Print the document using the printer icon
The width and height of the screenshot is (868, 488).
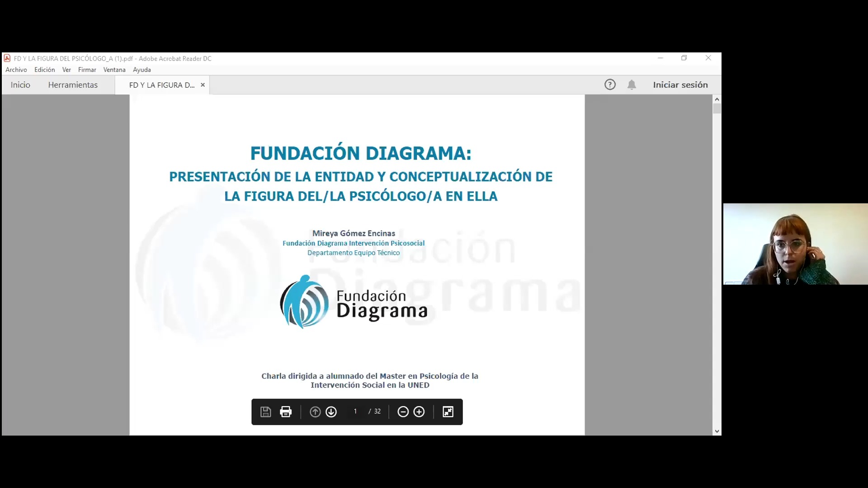[286, 412]
